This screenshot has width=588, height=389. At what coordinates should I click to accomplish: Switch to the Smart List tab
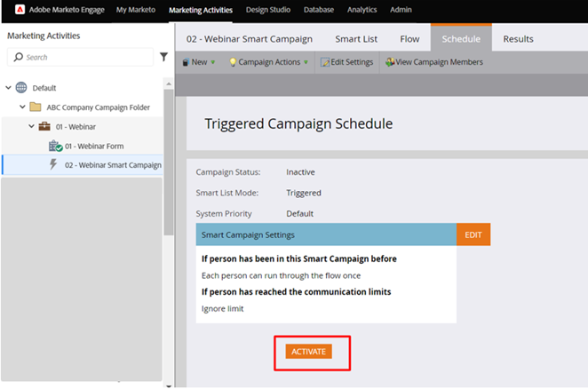pyautogui.click(x=356, y=39)
